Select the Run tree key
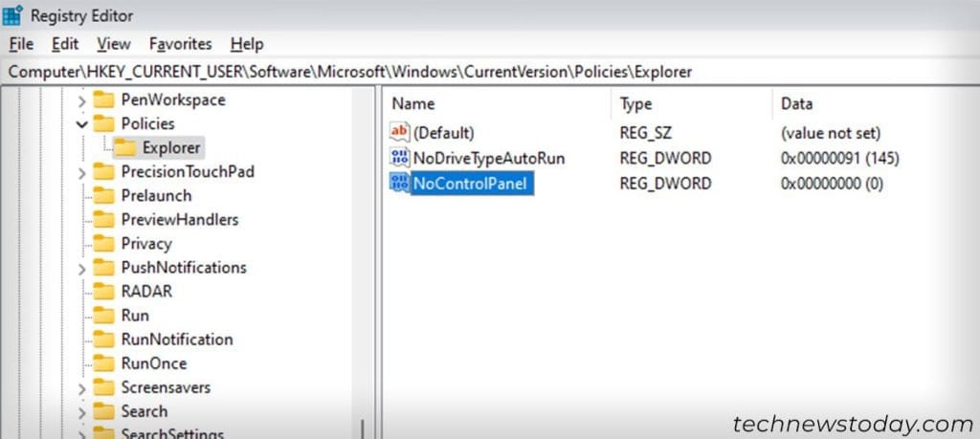The image size is (980, 439). [135, 316]
